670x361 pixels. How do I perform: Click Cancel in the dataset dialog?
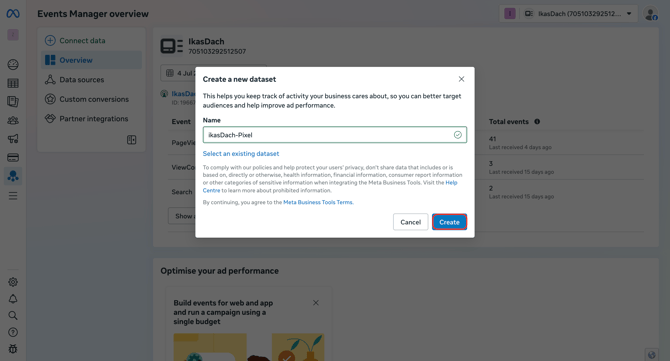[410, 222]
